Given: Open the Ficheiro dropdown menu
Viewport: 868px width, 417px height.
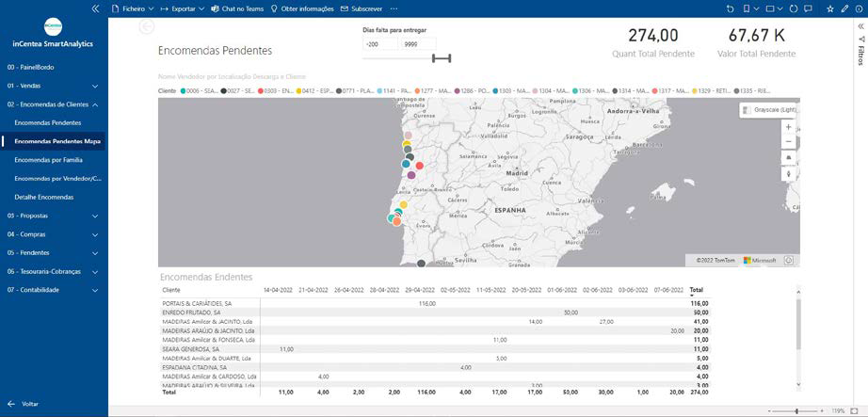Looking at the screenshot, I should click(132, 8).
